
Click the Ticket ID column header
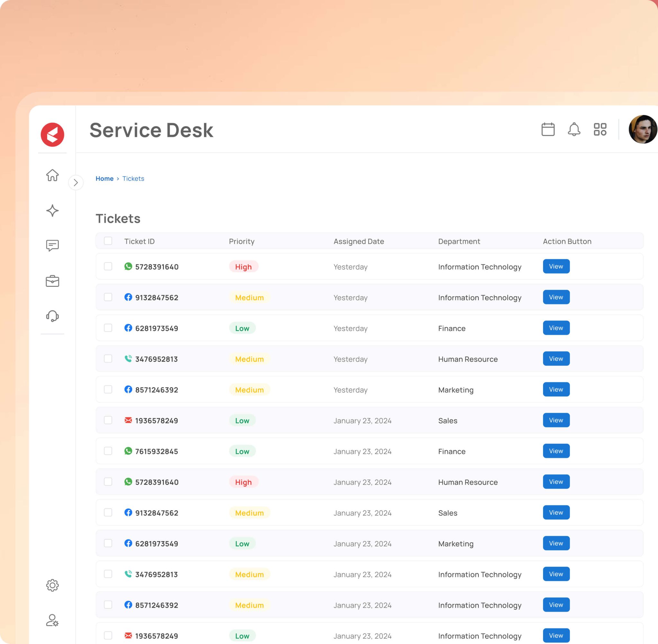pyautogui.click(x=139, y=241)
